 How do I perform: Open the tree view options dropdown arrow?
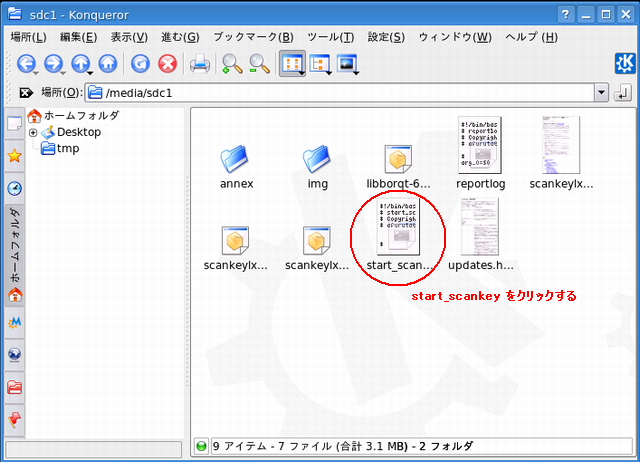(329, 73)
